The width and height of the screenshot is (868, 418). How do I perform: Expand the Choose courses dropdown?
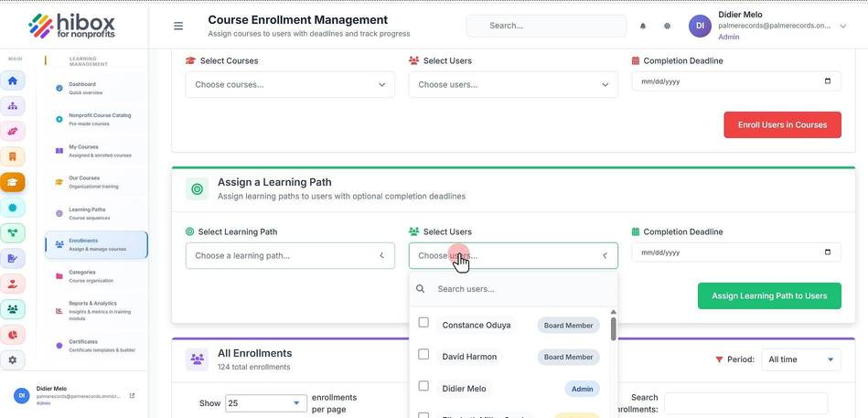pyautogui.click(x=290, y=85)
